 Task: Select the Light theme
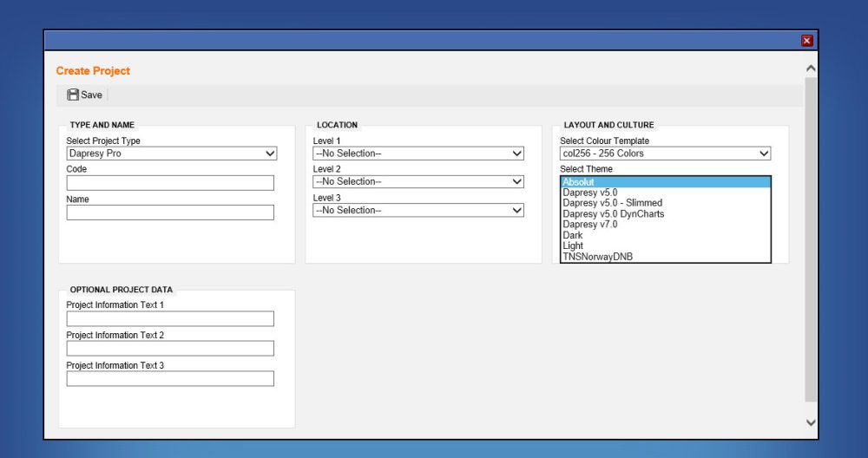666,245
